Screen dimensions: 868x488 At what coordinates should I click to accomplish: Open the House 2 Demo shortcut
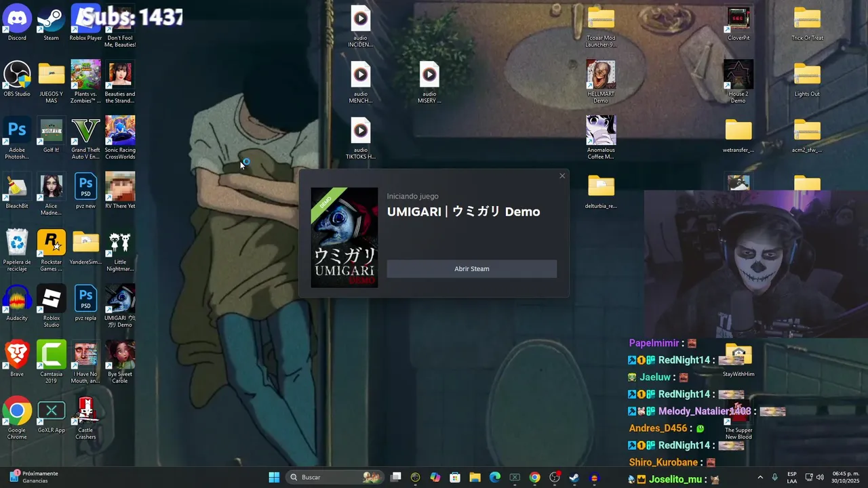coord(738,82)
